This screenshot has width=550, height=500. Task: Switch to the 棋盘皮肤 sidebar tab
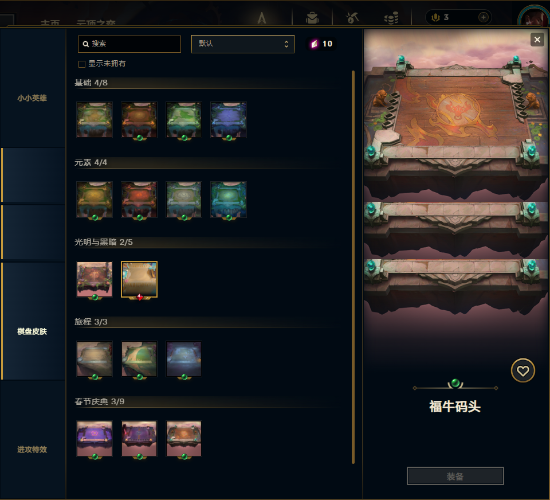point(32,331)
